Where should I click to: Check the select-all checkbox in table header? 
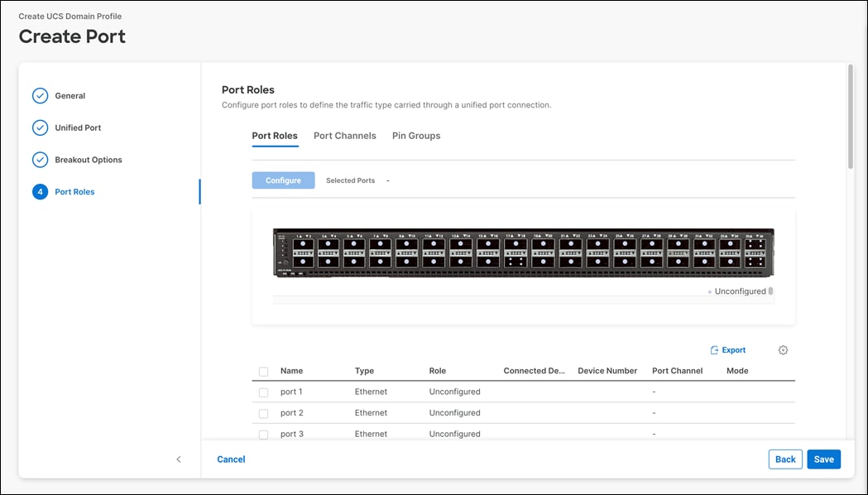pos(263,371)
